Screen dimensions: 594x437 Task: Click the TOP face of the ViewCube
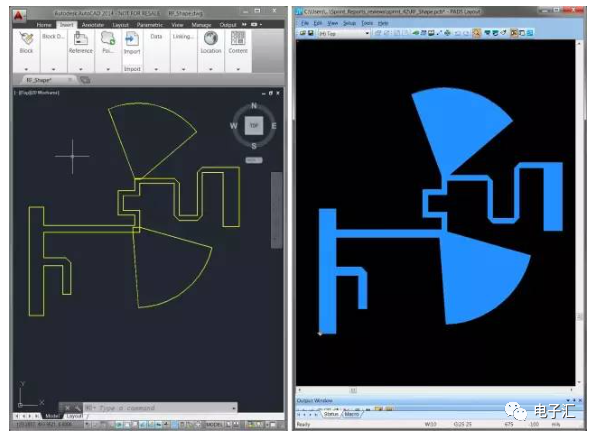coord(254,126)
